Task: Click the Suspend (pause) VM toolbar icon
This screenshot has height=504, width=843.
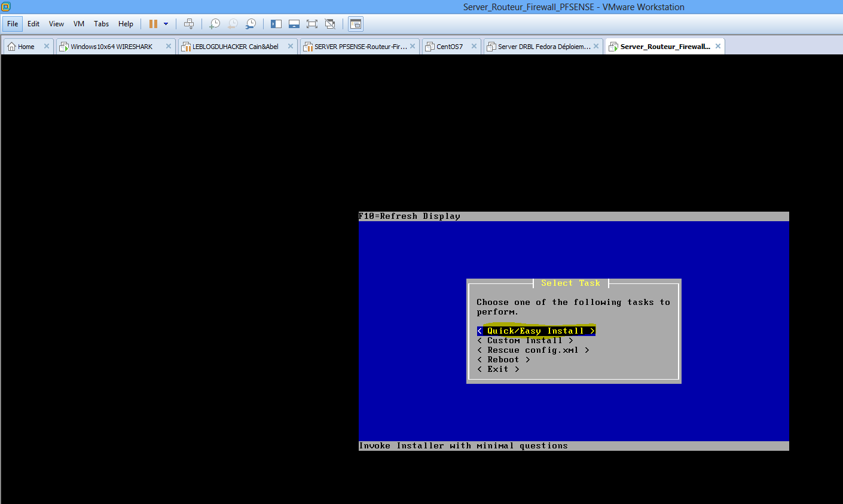Action: (153, 24)
